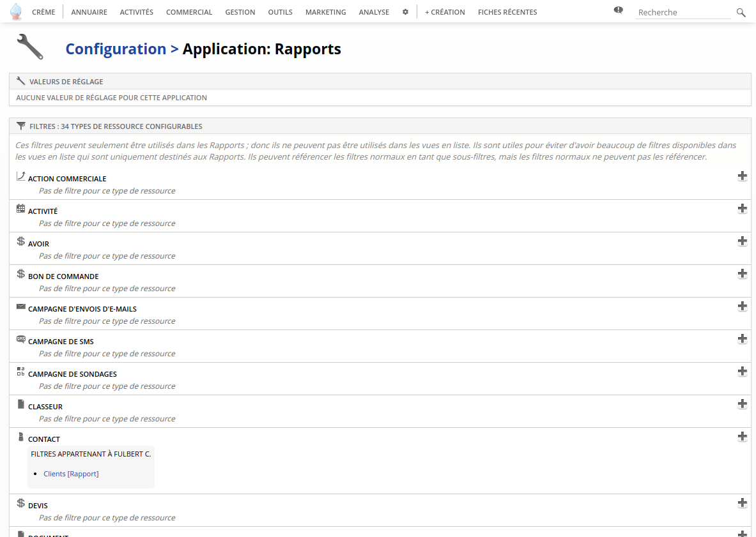Open the settings gear in menu bar

[406, 12]
